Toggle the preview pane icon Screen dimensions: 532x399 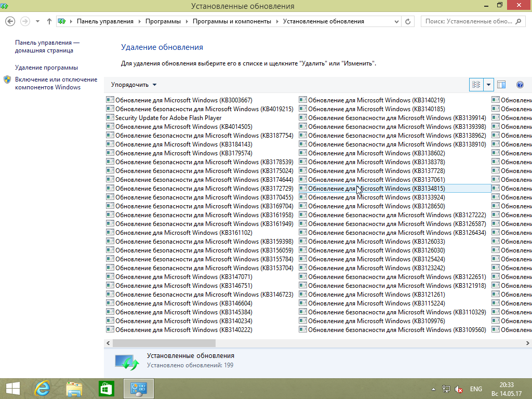coord(501,85)
